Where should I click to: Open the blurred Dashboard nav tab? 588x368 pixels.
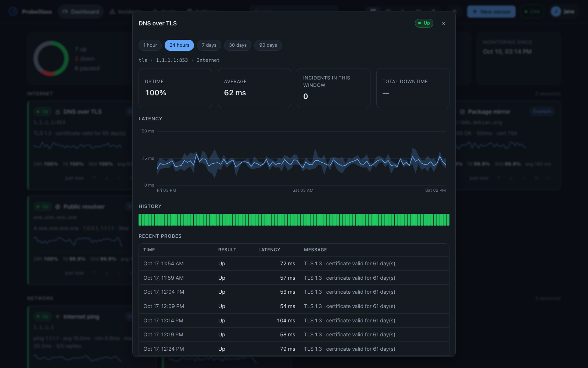[80, 12]
